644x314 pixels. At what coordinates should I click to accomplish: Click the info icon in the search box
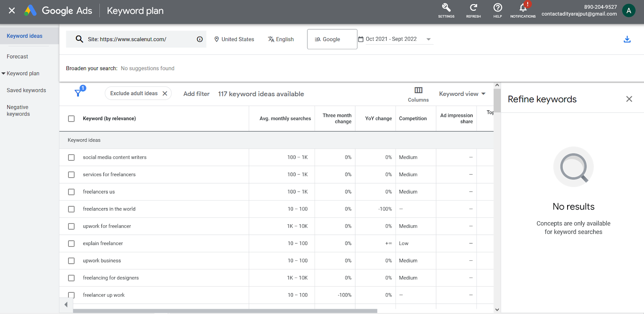click(200, 39)
